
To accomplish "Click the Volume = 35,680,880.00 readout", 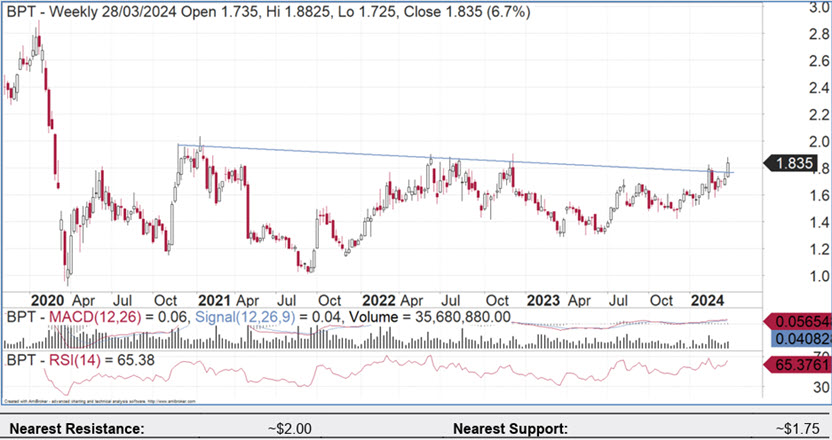I will pyautogui.click(x=430, y=317).
